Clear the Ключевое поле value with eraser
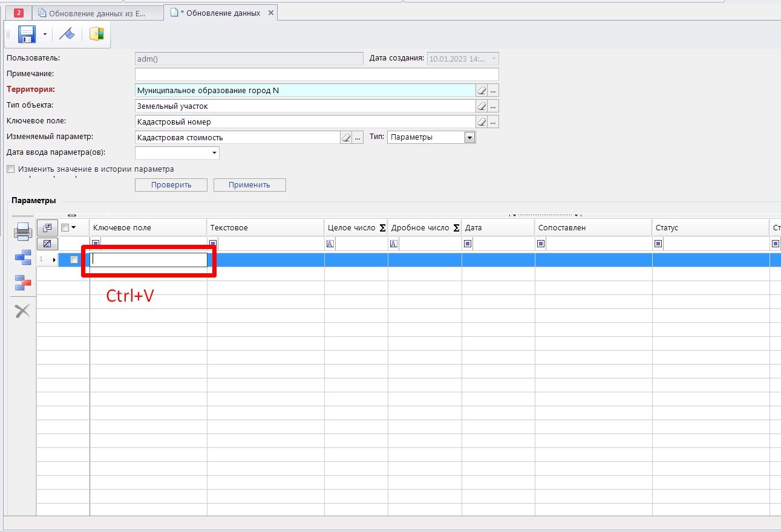Screen dimensions: 781x532 pyautogui.click(x=482, y=122)
